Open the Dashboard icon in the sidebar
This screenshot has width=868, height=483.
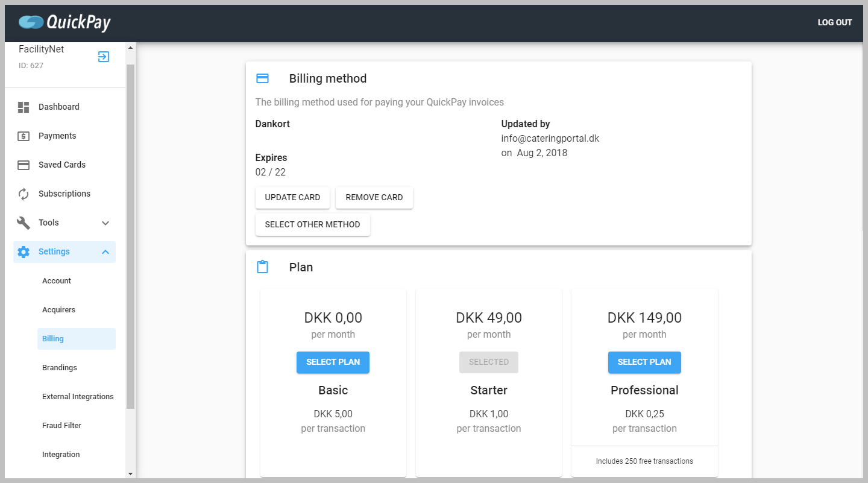click(x=23, y=107)
